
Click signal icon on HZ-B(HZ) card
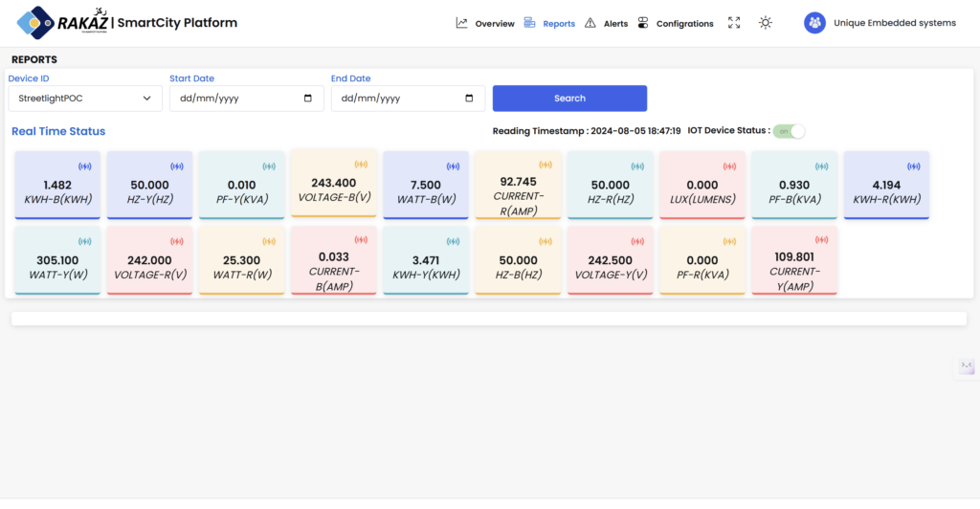[x=546, y=242]
